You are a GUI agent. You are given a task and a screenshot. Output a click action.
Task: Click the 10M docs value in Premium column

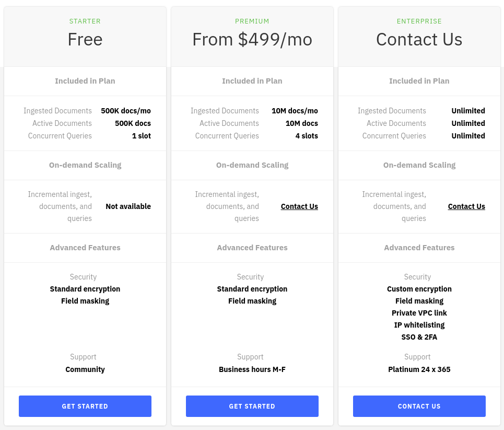tap(302, 123)
